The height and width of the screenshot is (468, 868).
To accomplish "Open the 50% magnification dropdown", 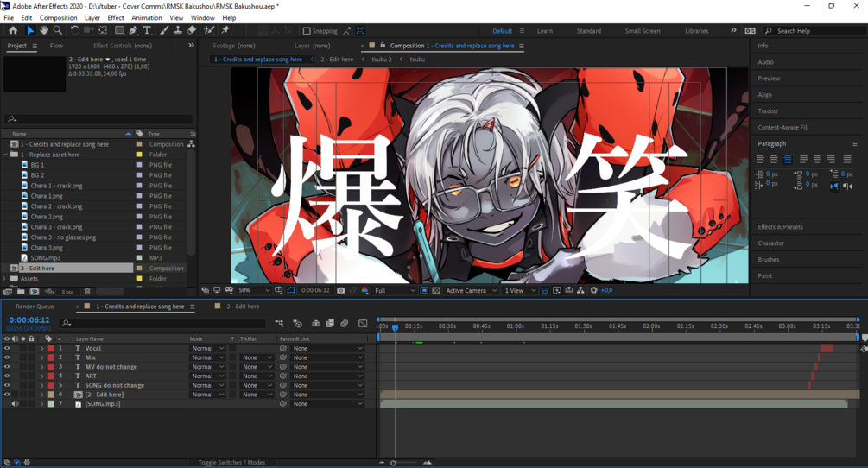I will click(x=254, y=290).
